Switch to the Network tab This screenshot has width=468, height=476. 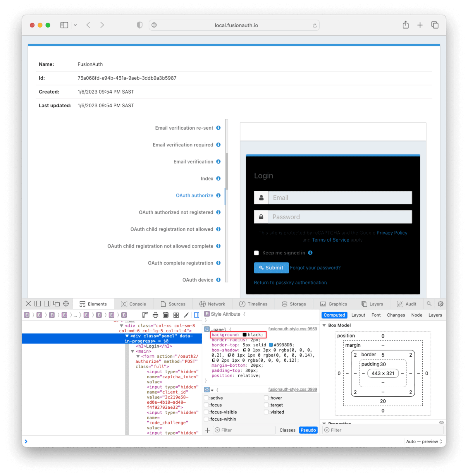click(212, 304)
